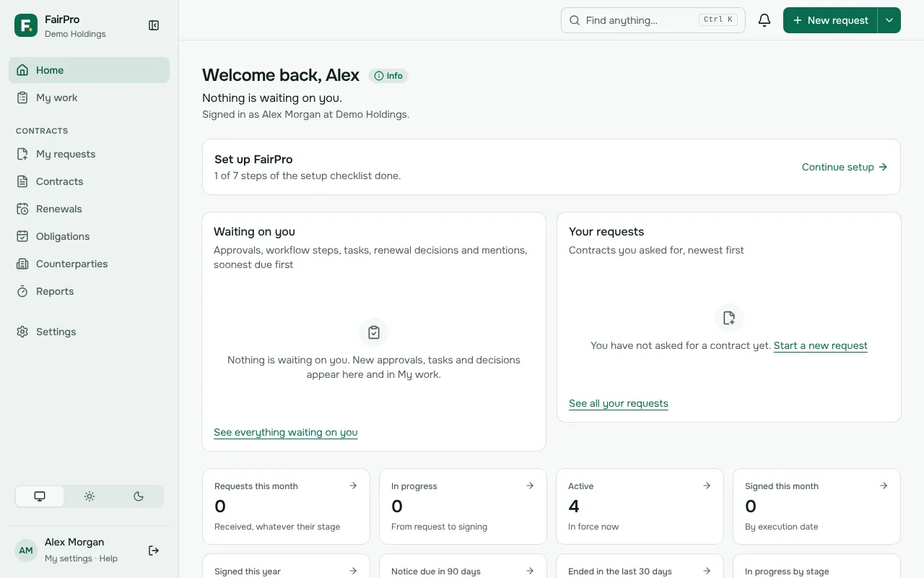Viewport: 924px width, 578px height.
Task: Open Help link under Alex Morgan
Action: (x=108, y=558)
